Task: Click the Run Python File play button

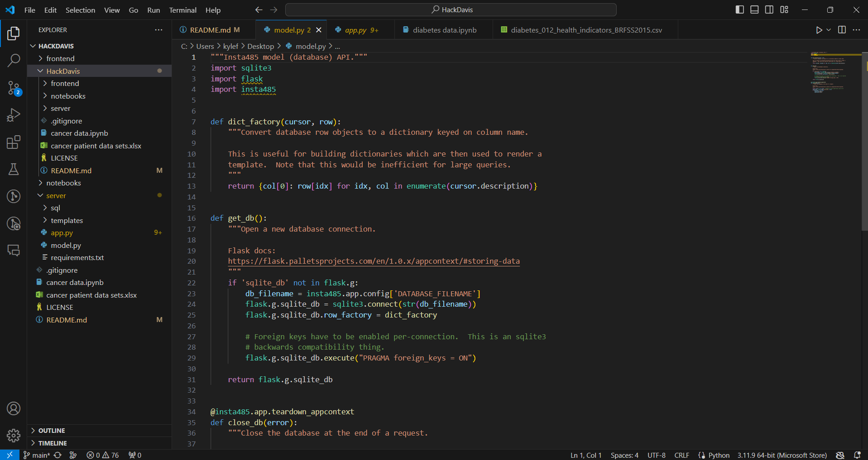Action: pos(819,30)
